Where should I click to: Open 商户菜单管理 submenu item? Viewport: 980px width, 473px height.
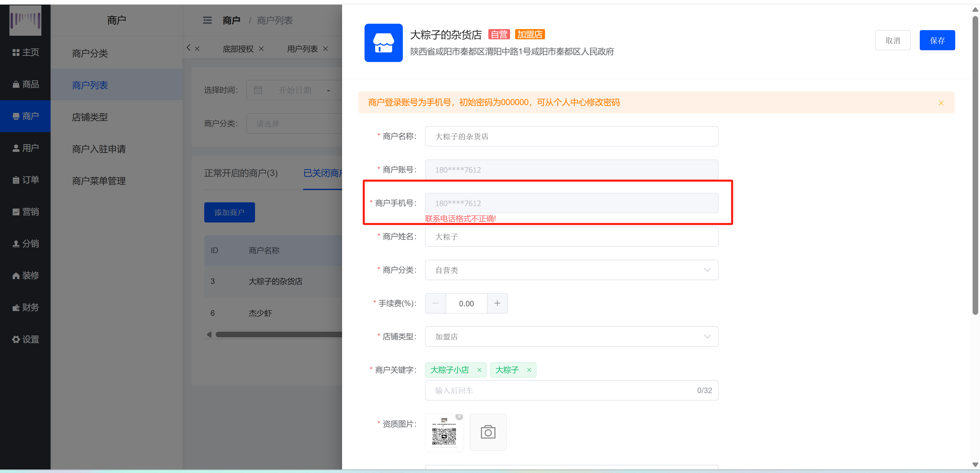click(x=116, y=181)
